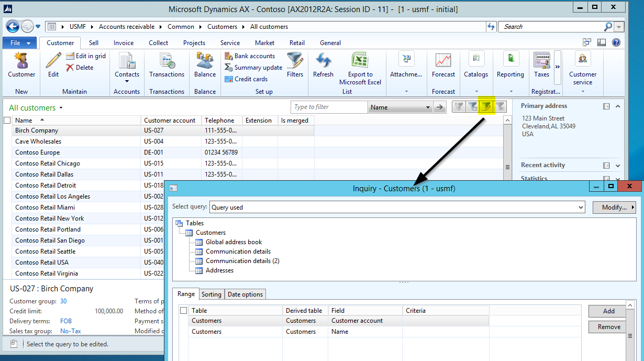Open the All customers view dropdown
The height and width of the screenshot is (361, 644).
click(61, 108)
